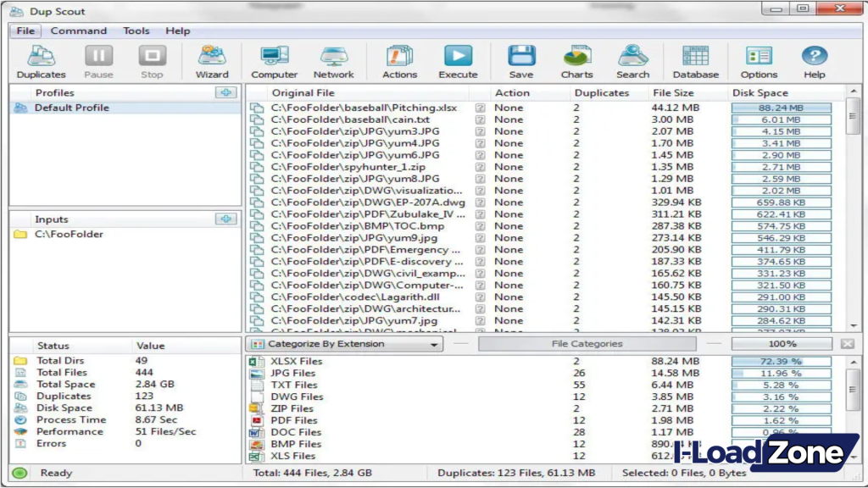Click the Pause toolbar button
Viewport: 868px width, 488px height.
pos(98,61)
